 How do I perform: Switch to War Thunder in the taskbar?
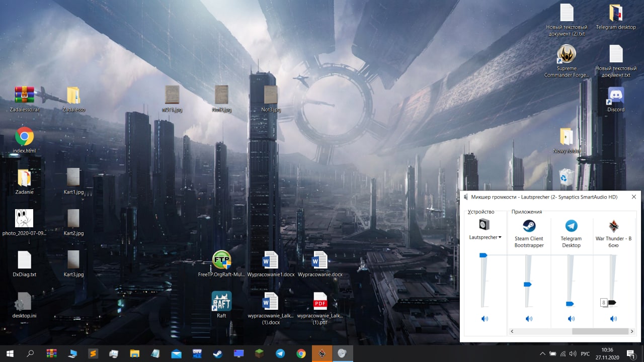pyautogui.click(x=322, y=353)
